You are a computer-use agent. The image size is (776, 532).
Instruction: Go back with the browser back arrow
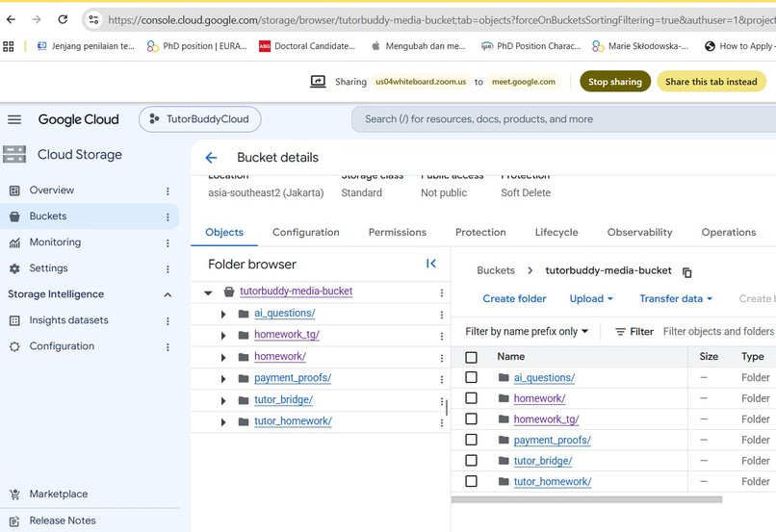click(x=11, y=20)
